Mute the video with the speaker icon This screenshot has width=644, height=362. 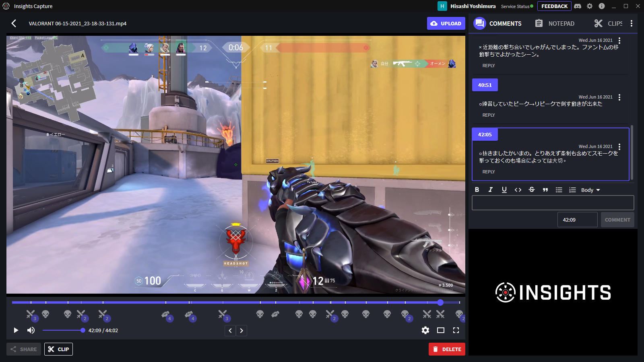coord(31,330)
